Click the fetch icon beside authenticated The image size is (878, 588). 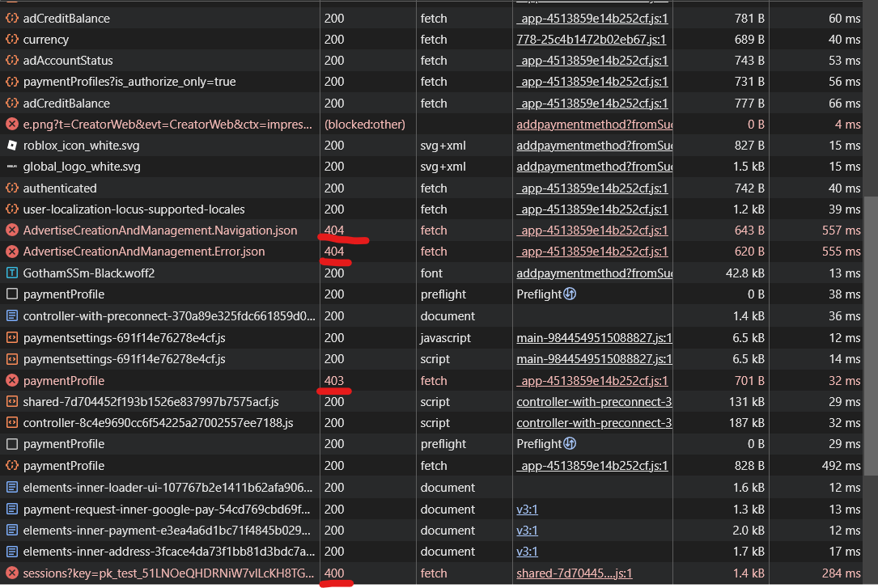[12, 188]
